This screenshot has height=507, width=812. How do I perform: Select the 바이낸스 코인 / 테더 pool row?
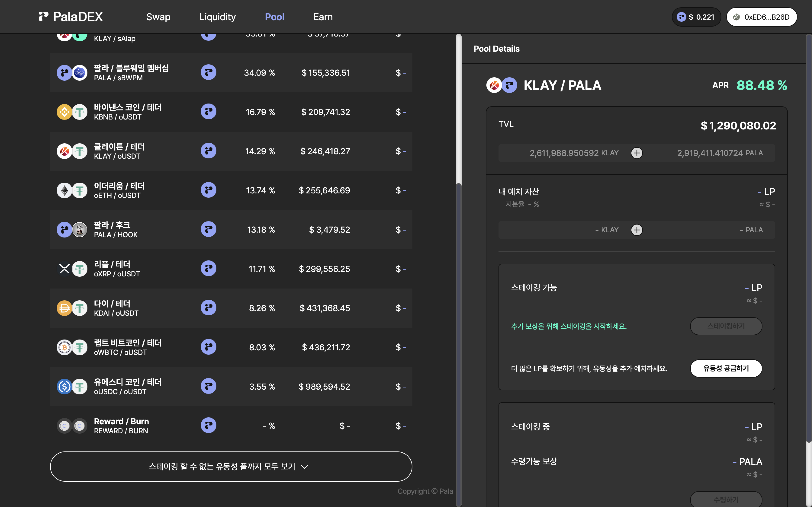point(231,112)
